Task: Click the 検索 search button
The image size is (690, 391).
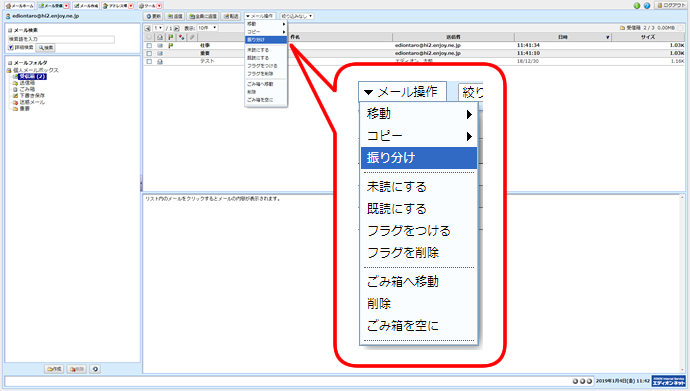Action: tap(46, 48)
